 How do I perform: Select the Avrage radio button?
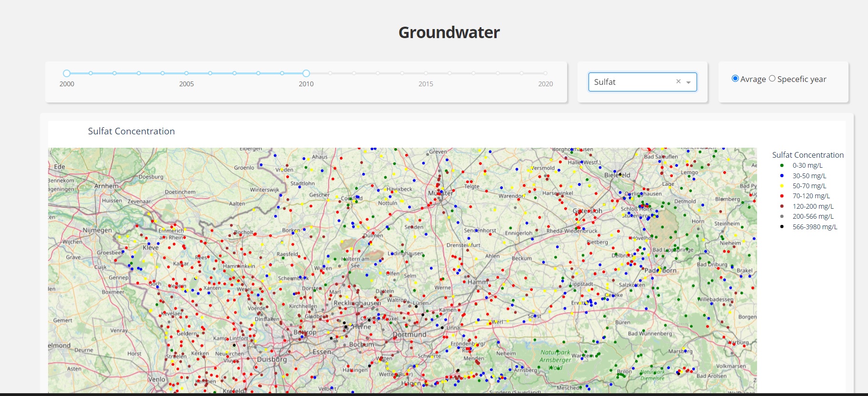pos(735,79)
